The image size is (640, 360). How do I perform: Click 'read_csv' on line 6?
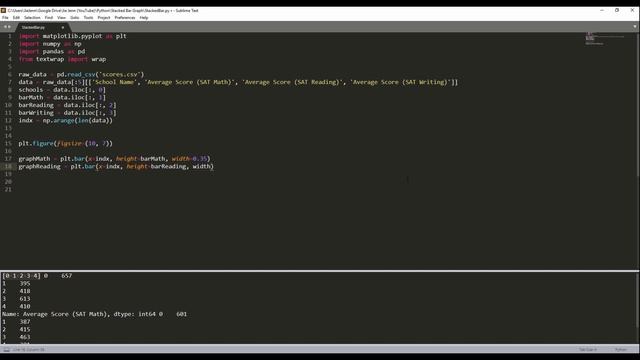point(81,74)
